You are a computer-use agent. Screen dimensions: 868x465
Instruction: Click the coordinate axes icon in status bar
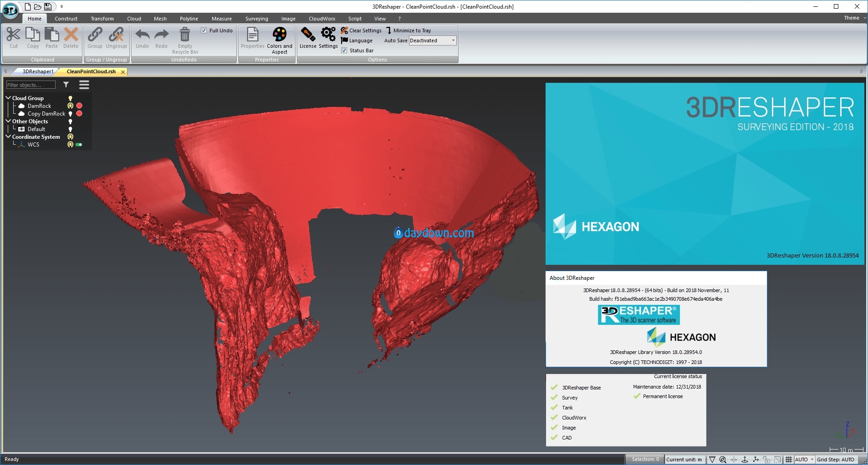tap(756, 460)
